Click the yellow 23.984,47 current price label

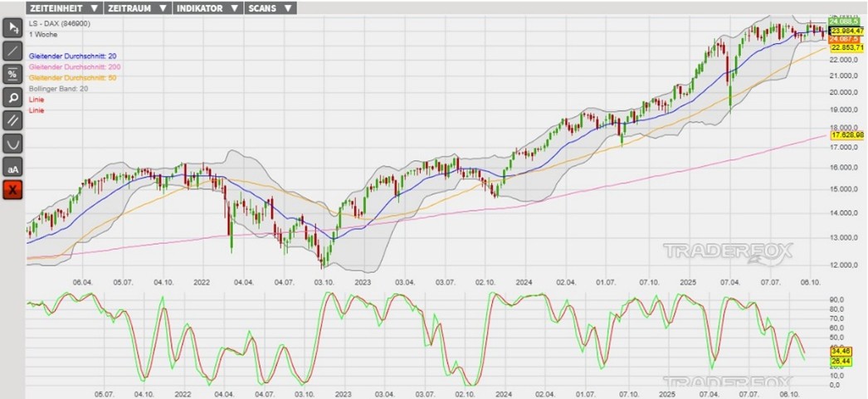coord(847,30)
